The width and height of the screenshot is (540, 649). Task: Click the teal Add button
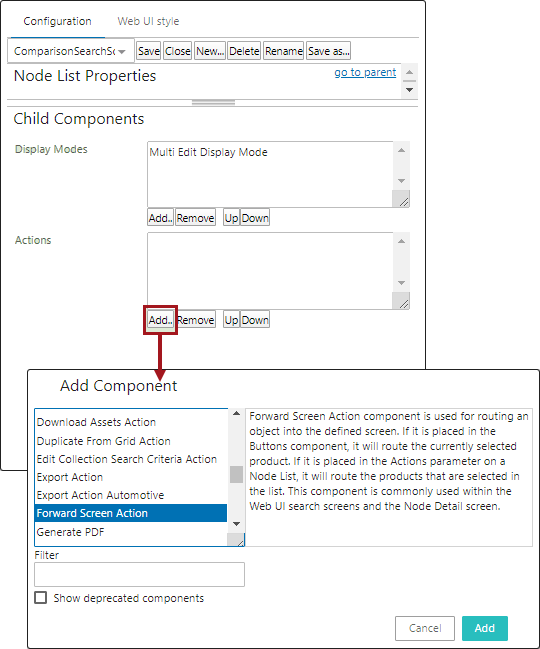(485, 628)
